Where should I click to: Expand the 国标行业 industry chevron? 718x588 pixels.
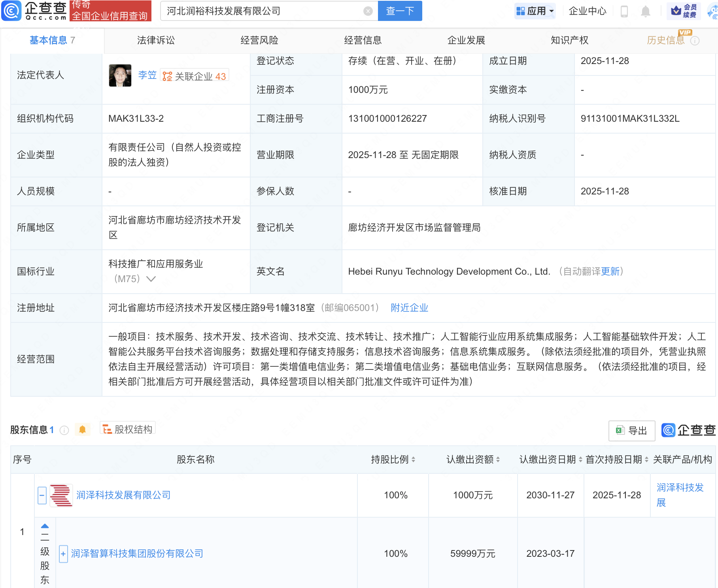(x=151, y=279)
